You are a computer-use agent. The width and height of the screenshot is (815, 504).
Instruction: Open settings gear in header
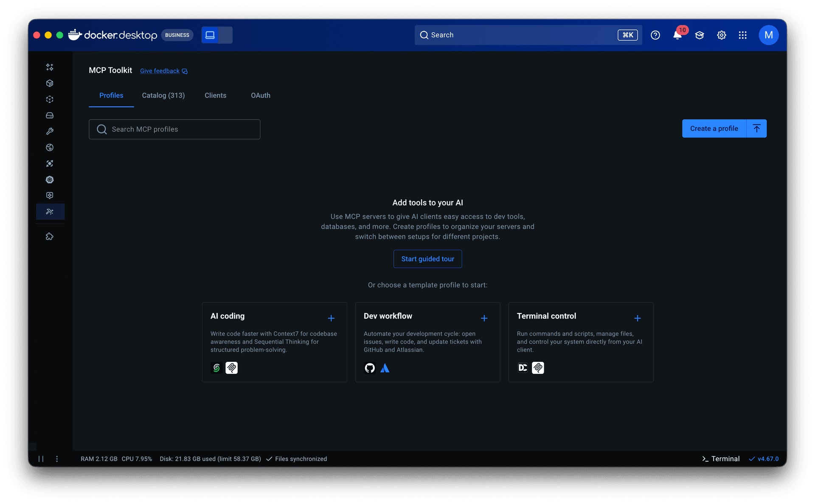722,35
